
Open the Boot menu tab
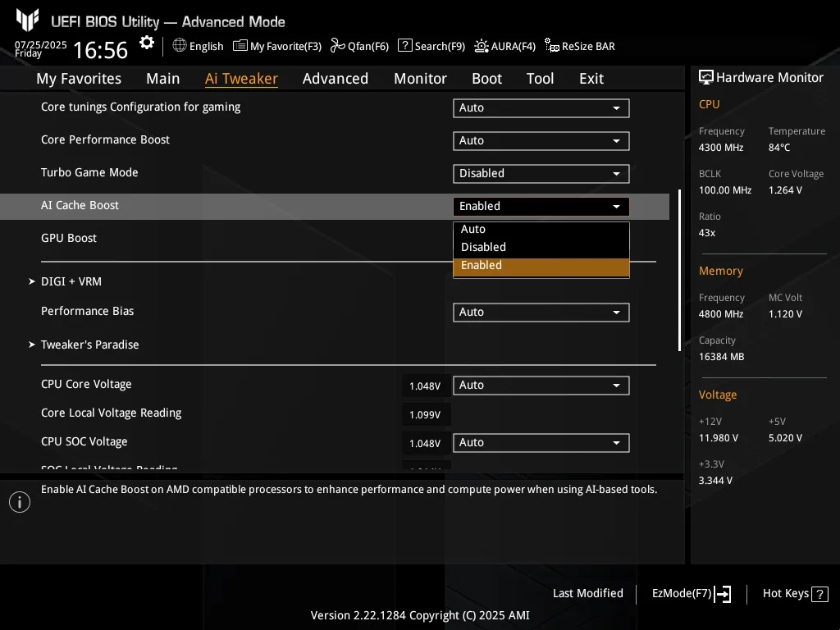[x=486, y=78]
